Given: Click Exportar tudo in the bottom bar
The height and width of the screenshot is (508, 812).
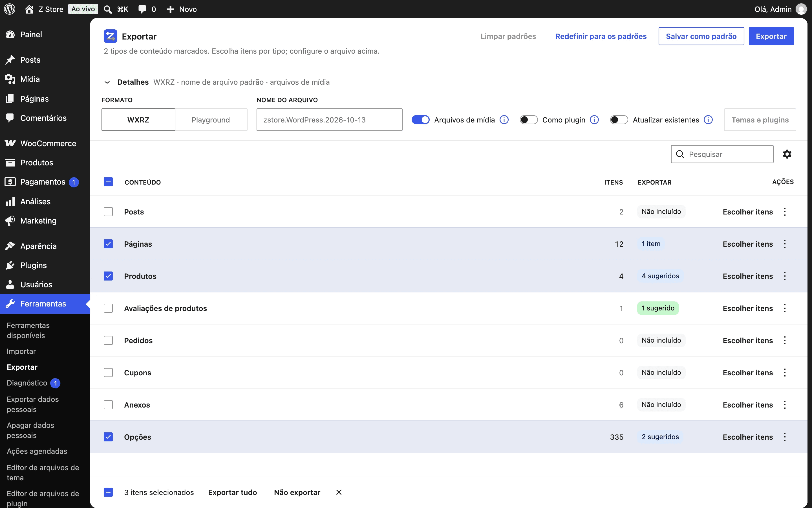Looking at the screenshot, I should [232, 492].
